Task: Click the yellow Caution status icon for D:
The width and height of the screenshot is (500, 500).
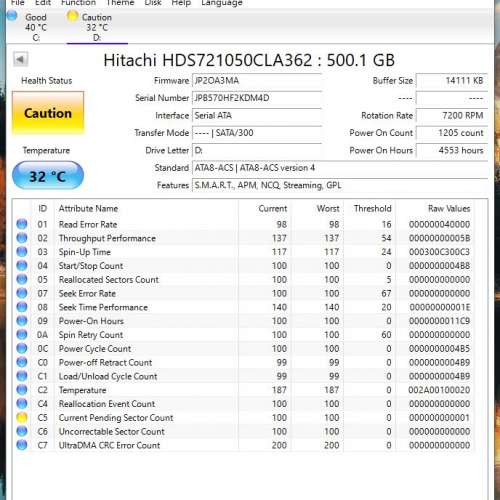Action: click(72, 16)
